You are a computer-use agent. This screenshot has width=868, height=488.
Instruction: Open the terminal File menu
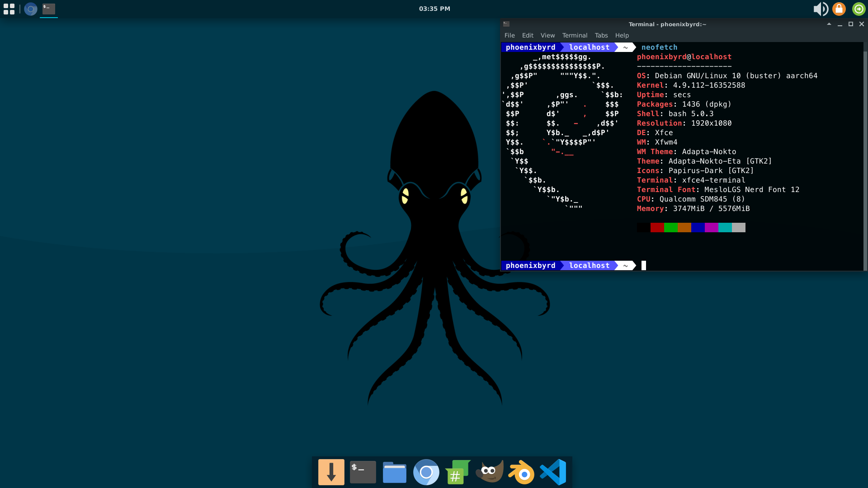509,35
